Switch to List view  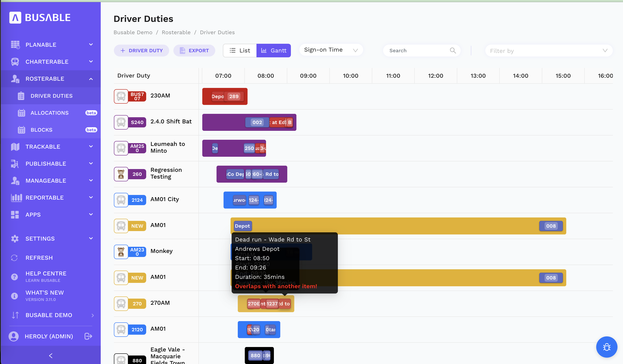point(239,51)
